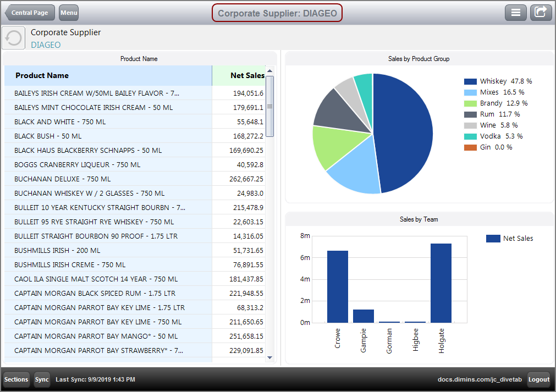This screenshot has height=392, width=556.
Task: Select BULLEIT 95 RYE STRAIGHT RYE WHISKEY row
Action: tap(135, 222)
